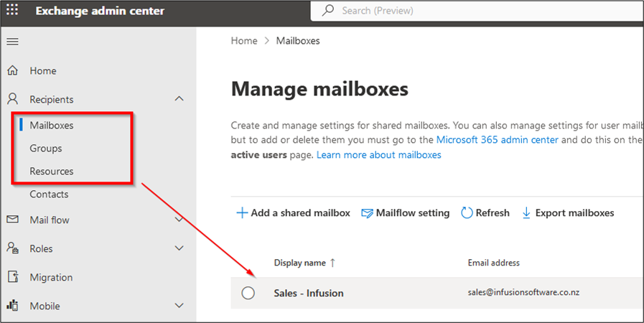Click the Migration document icon
This screenshot has height=323, width=644.
13,276
